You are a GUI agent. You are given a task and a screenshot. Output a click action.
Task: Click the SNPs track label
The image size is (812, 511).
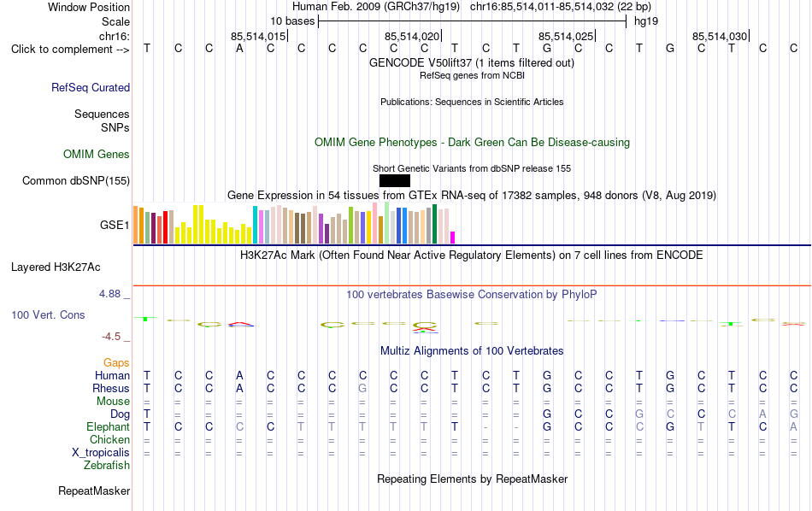[115, 127]
